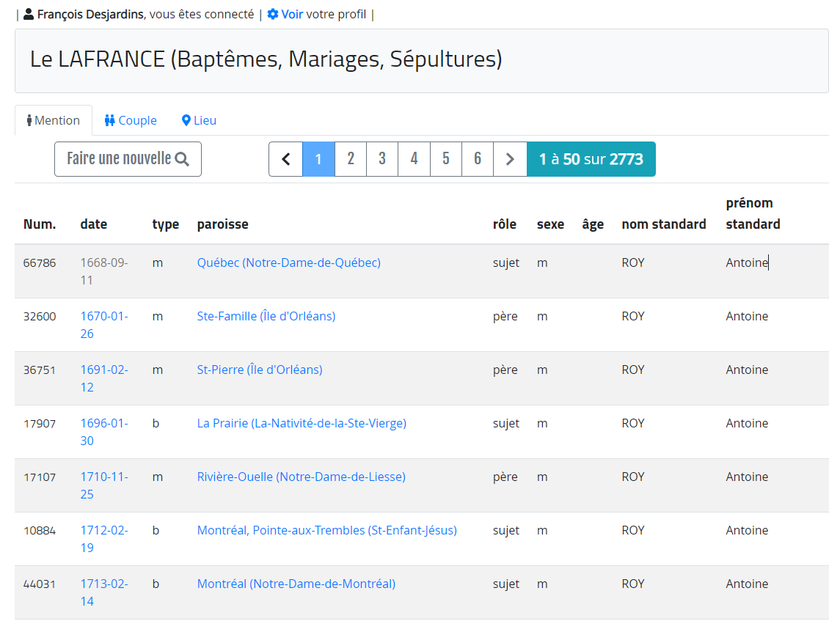Switch to the Lieu tab
This screenshot has width=840, height=621.
point(199,120)
